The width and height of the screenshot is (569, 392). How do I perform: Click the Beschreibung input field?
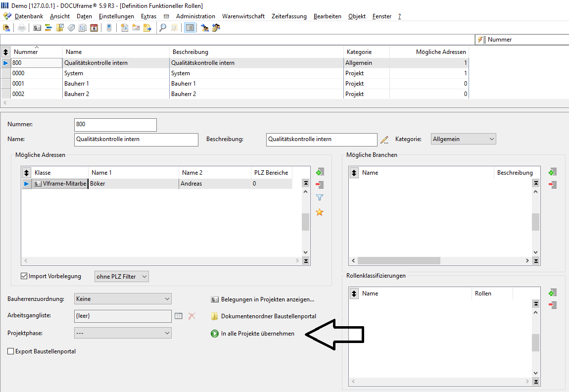(322, 140)
